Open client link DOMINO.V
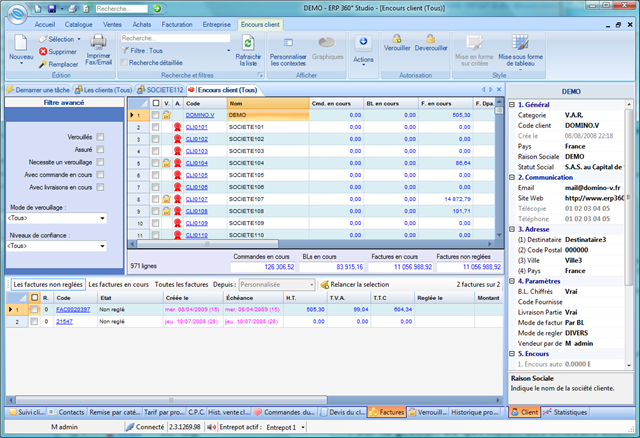This screenshot has height=438, width=640. [200, 115]
